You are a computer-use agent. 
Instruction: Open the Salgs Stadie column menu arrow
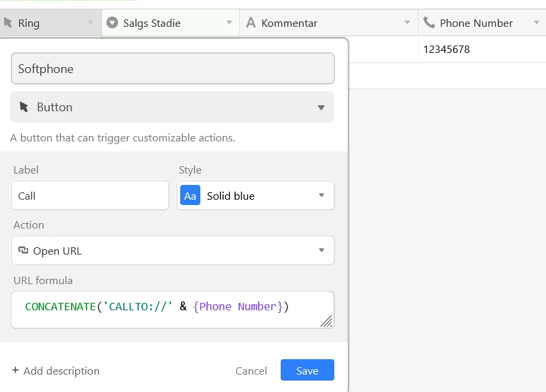pyautogui.click(x=229, y=23)
